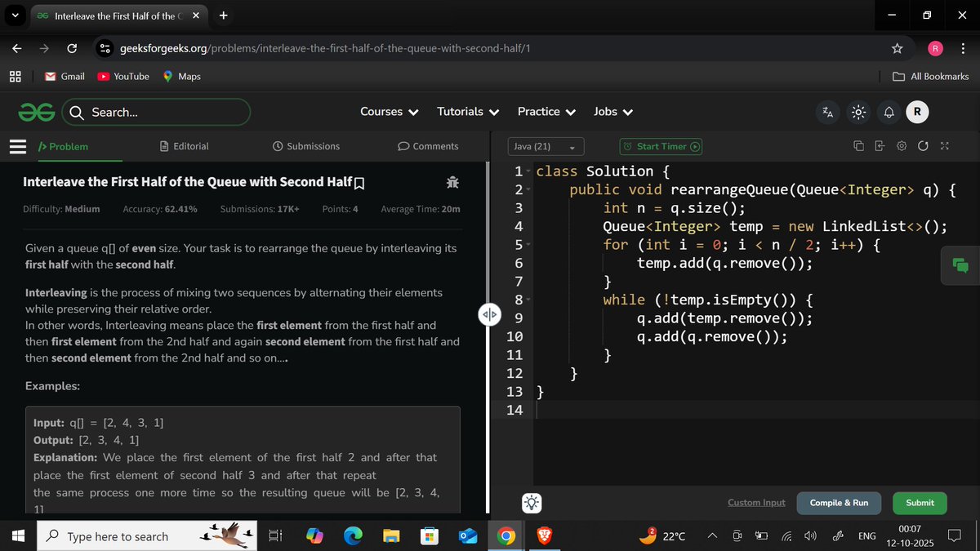Switch to the Editorial tab
Image resolution: width=980 pixels, height=551 pixels.
coord(185,146)
